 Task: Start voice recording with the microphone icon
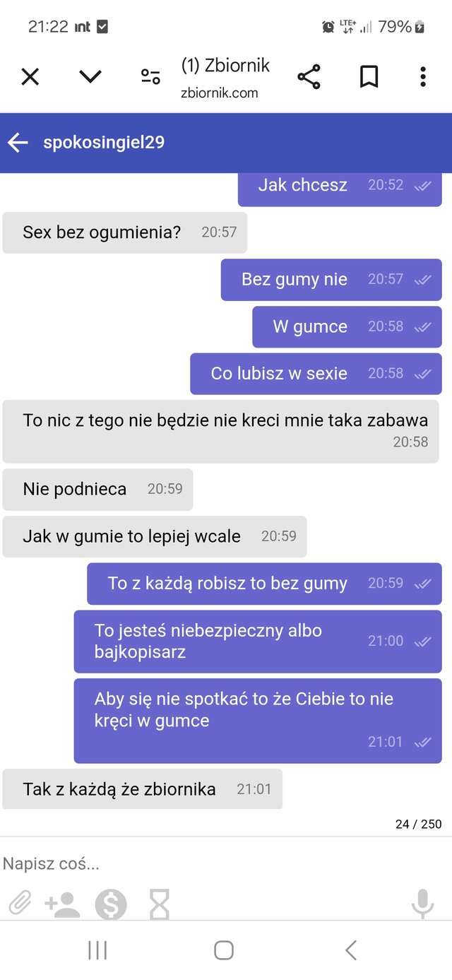click(x=422, y=904)
